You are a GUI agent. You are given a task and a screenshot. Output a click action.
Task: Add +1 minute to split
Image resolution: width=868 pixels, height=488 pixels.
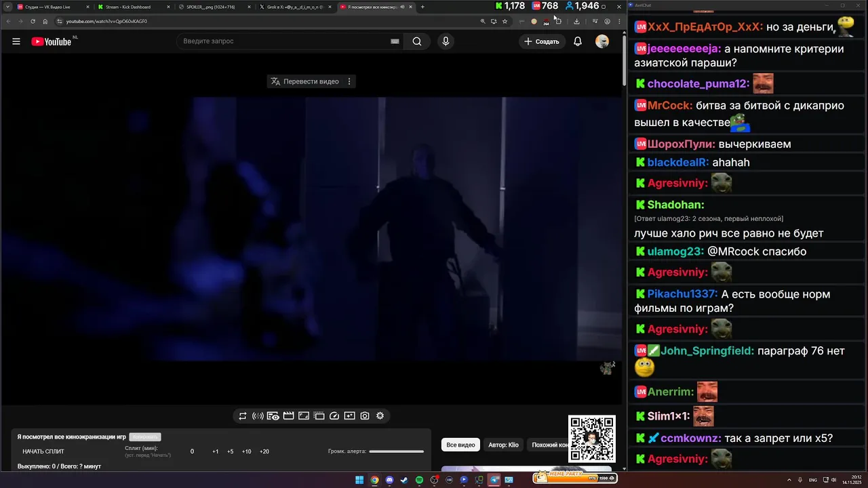tap(215, 451)
